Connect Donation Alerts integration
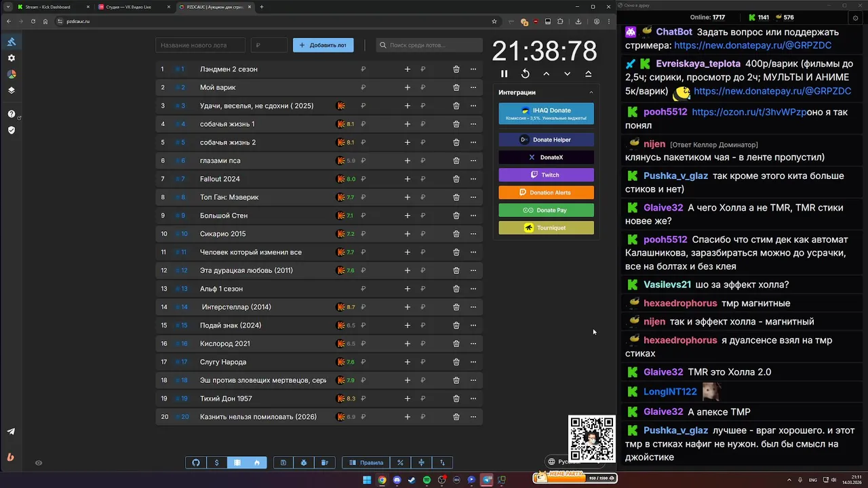 pos(546,192)
